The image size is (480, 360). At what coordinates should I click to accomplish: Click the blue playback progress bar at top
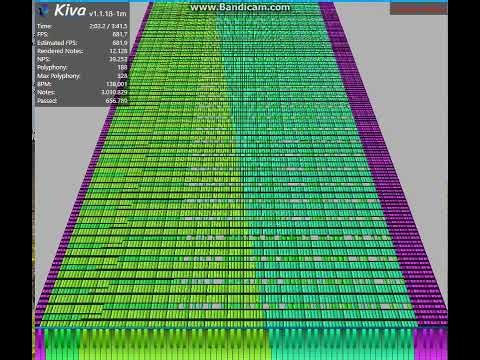click(x=240, y=1)
